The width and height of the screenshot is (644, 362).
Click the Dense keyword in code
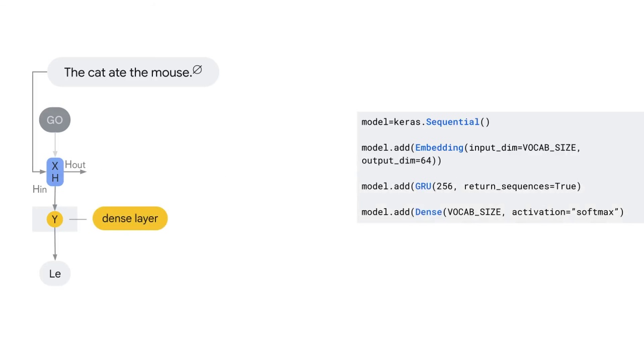pos(428,212)
